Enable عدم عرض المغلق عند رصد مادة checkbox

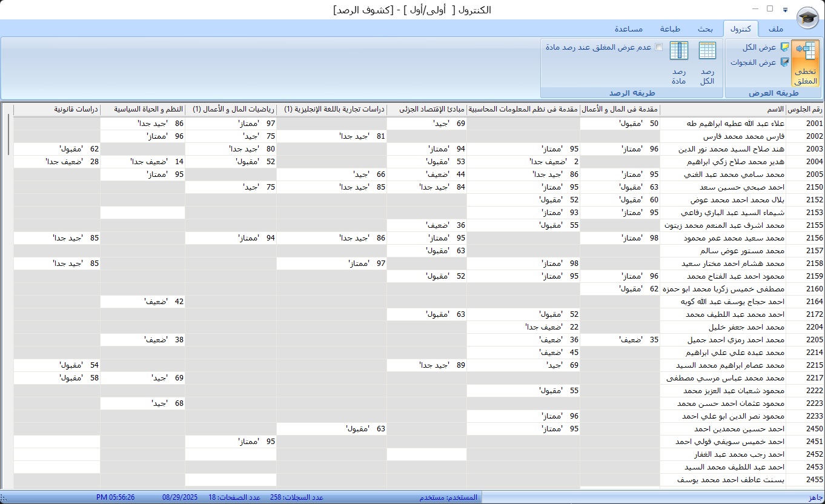click(x=659, y=47)
